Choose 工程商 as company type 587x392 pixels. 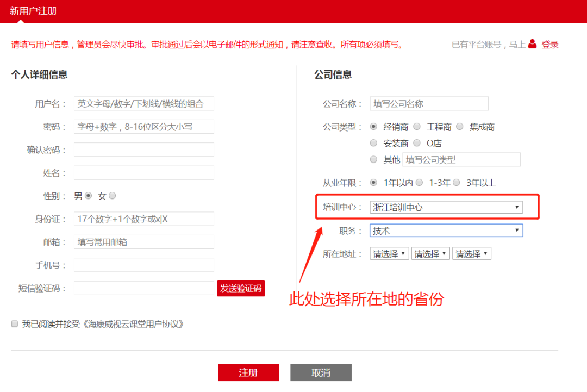pyautogui.click(x=417, y=127)
